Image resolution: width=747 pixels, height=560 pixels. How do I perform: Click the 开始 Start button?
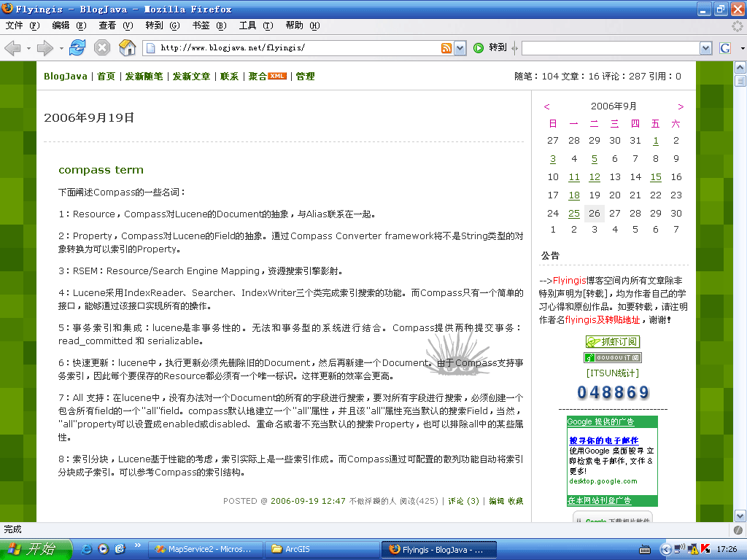pyautogui.click(x=35, y=549)
